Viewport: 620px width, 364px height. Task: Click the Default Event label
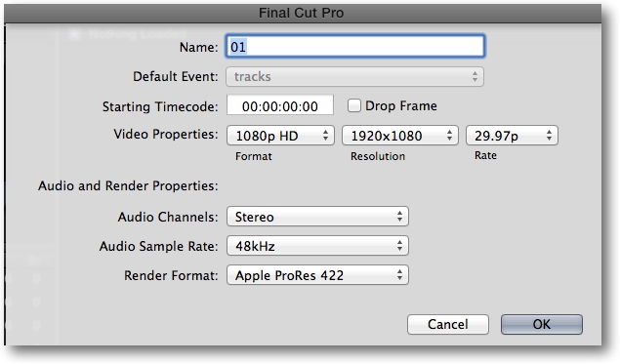176,76
